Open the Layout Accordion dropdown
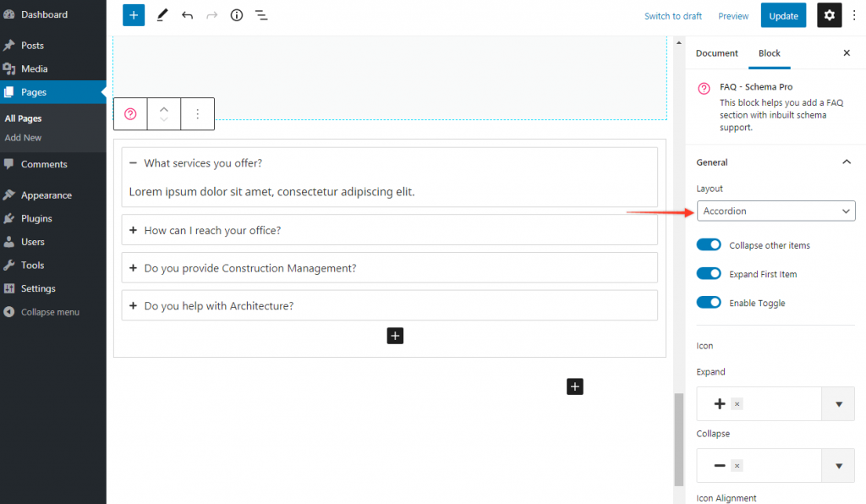This screenshot has width=866, height=504. 775,211
